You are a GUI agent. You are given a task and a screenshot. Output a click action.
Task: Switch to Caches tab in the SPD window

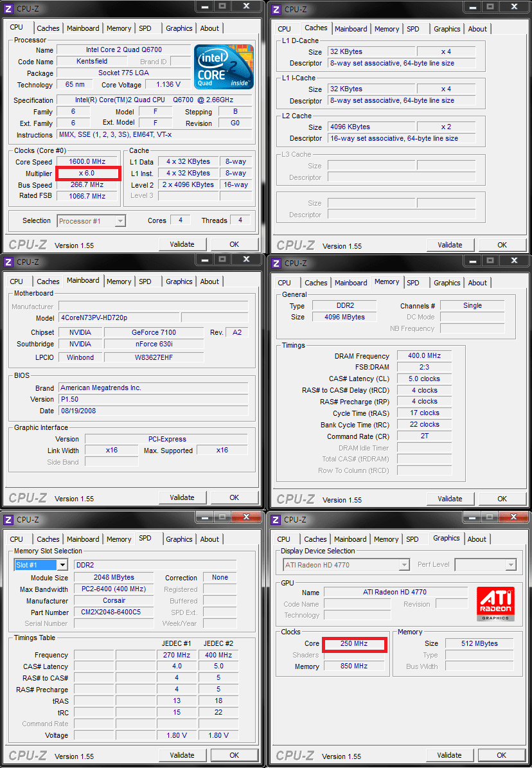tap(48, 539)
